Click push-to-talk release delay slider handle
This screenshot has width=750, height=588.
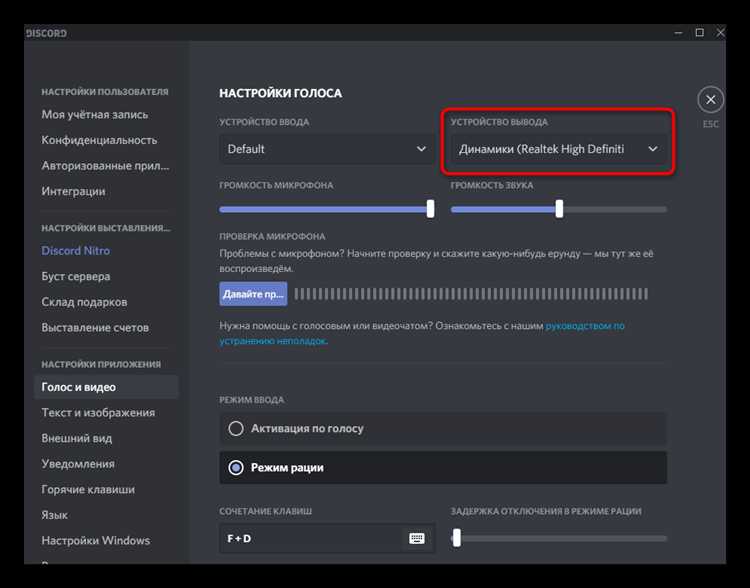(x=457, y=538)
